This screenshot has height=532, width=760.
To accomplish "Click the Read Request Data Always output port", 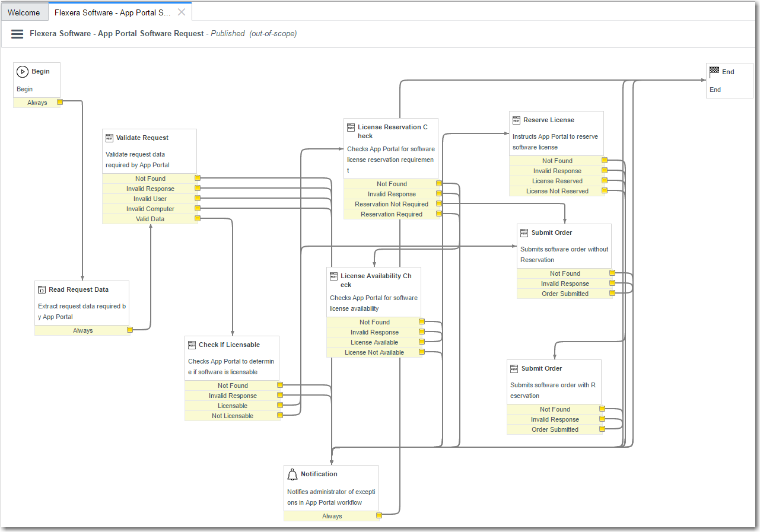I will coord(129,330).
